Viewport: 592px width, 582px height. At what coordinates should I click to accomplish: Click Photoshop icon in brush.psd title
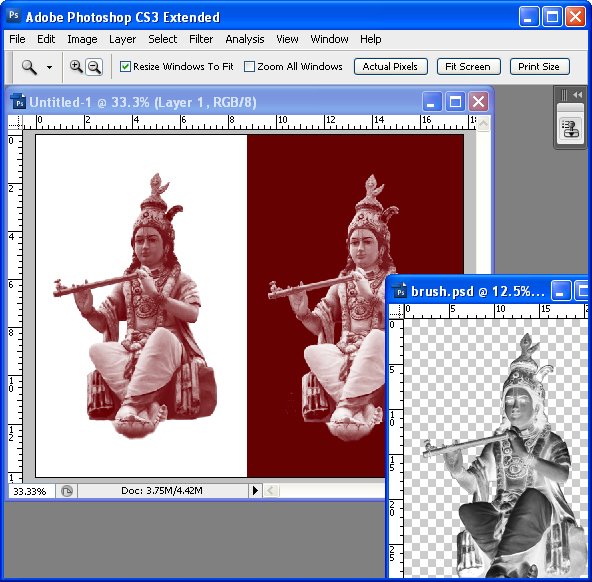(x=399, y=291)
